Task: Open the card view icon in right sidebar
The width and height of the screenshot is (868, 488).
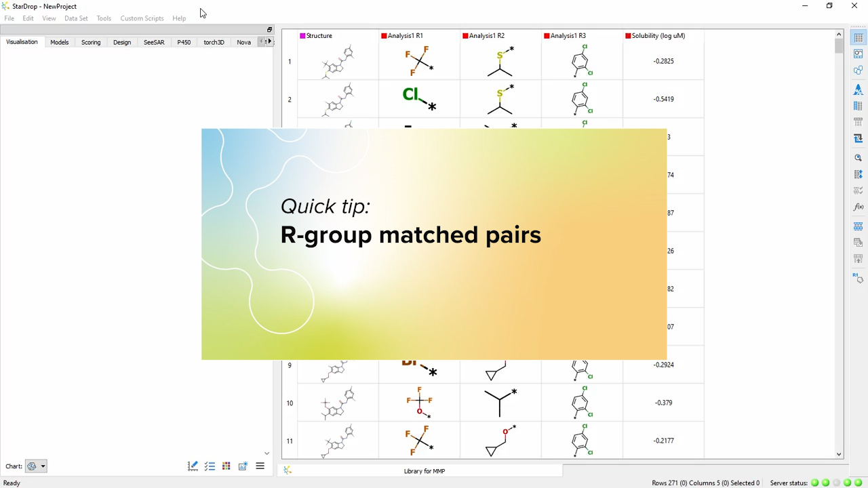Action: pyautogui.click(x=858, y=54)
